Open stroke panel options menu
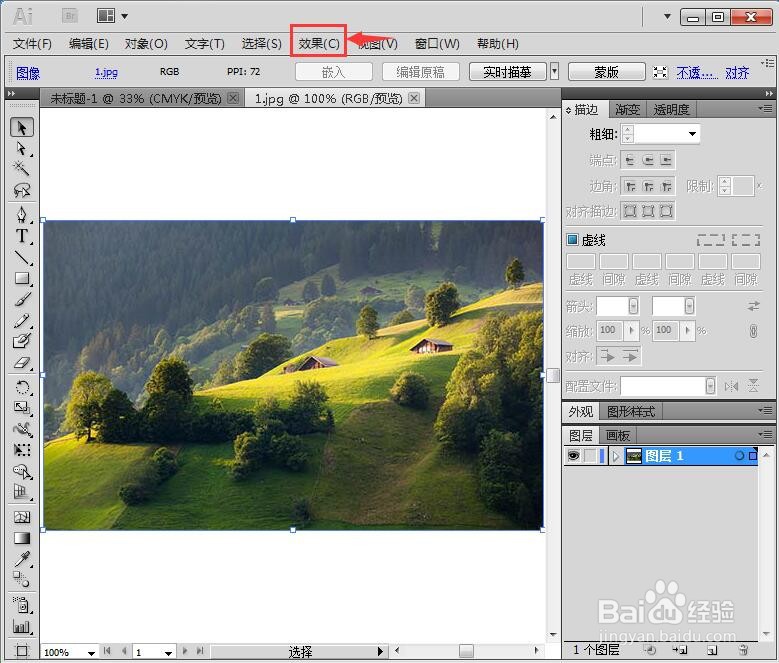 pyautogui.click(x=766, y=108)
